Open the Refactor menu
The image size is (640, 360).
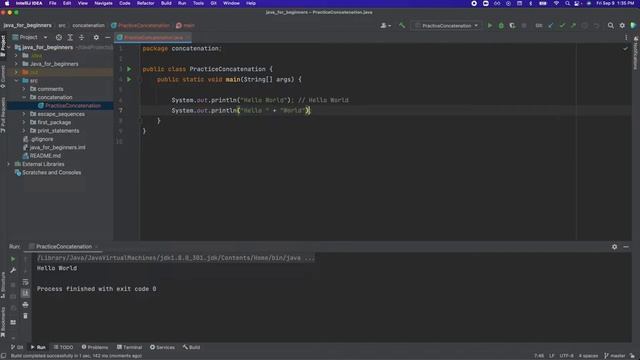click(x=145, y=3)
